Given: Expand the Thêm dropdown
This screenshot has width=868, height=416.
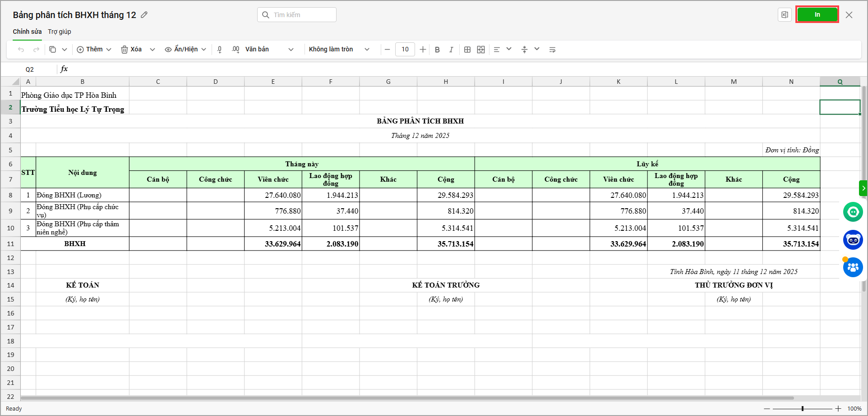Looking at the screenshot, I should point(109,50).
